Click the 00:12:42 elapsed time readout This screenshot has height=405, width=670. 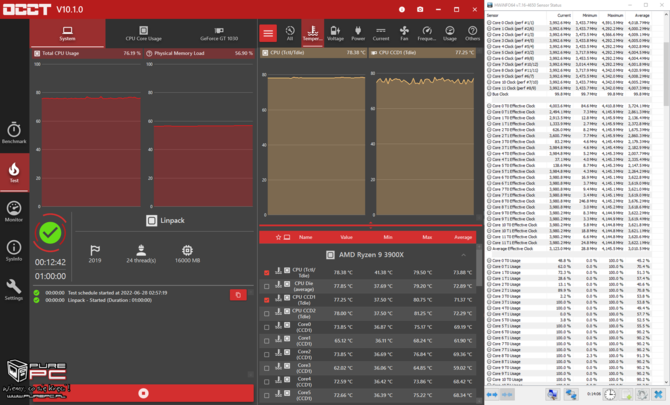(x=50, y=262)
